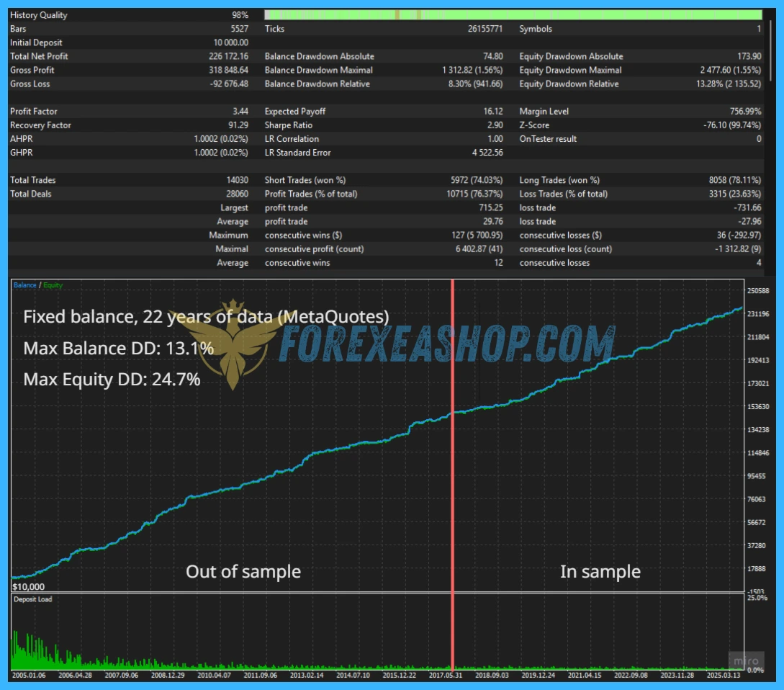Click the report's vertical scrollbar

pyautogui.click(x=772, y=50)
